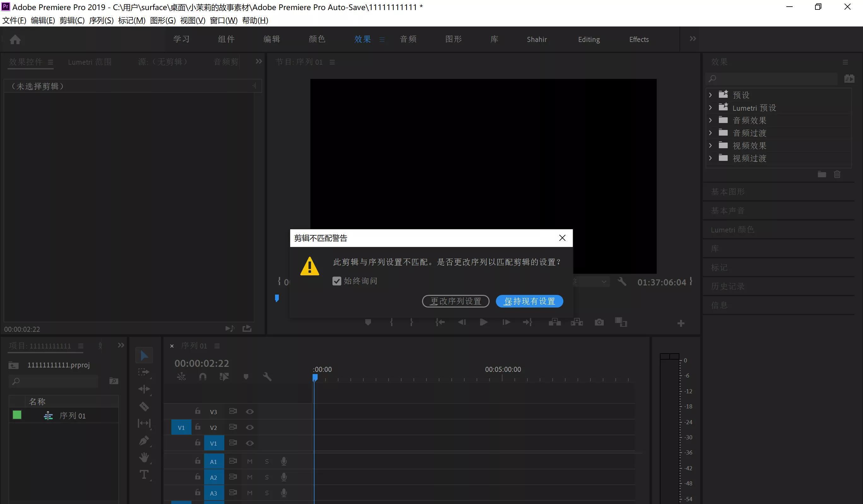Image resolution: width=863 pixels, height=504 pixels.
Task: Uncheck the 始终询问 checkbox
Action: 337,281
